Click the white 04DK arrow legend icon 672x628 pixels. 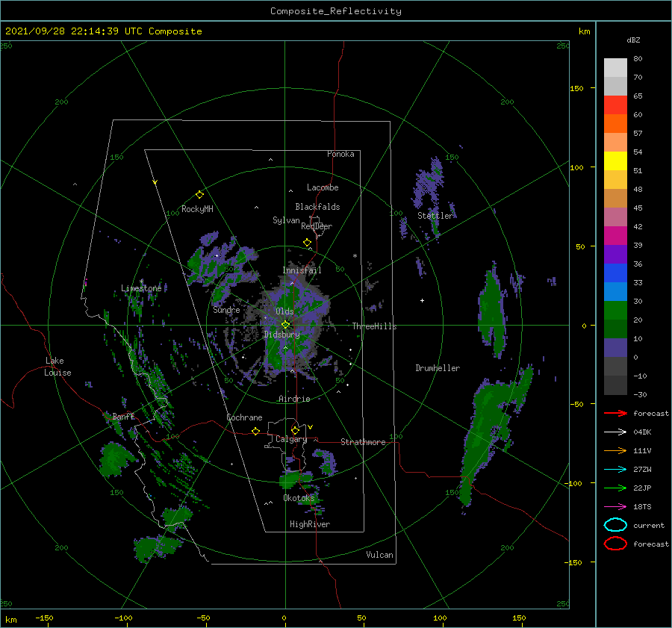[x=615, y=432]
